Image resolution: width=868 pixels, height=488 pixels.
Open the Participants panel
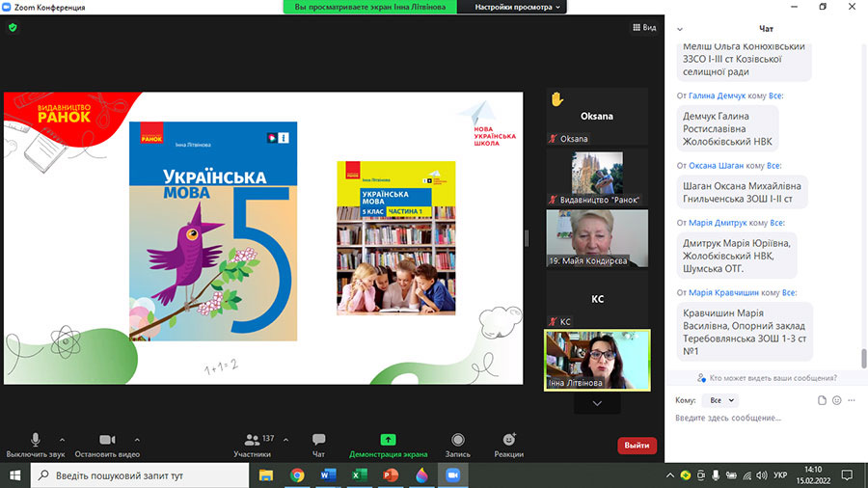[x=252, y=445]
